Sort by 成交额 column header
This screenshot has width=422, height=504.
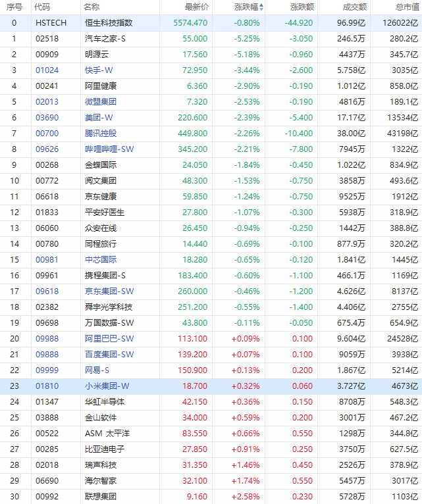pyautogui.click(x=355, y=7)
